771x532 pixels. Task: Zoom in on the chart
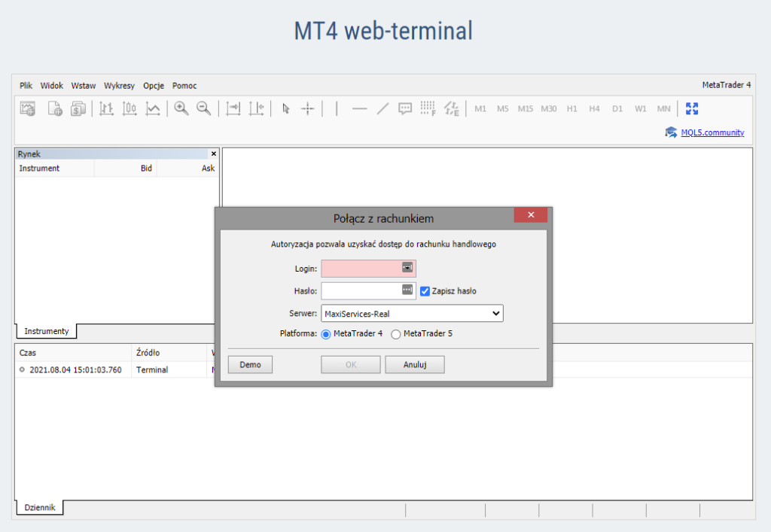tap(181, 108)
